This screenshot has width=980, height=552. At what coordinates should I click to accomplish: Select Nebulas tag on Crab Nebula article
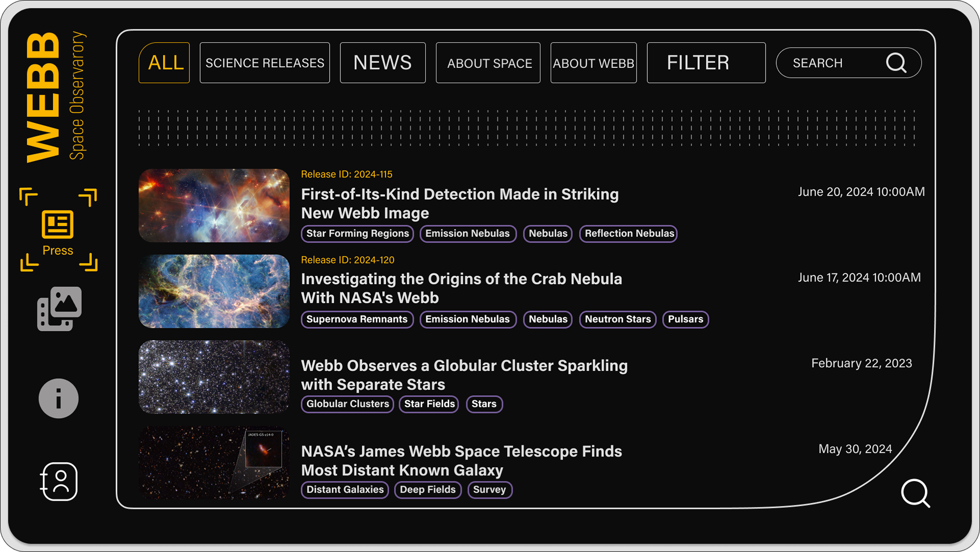click(x=548, y=319)
